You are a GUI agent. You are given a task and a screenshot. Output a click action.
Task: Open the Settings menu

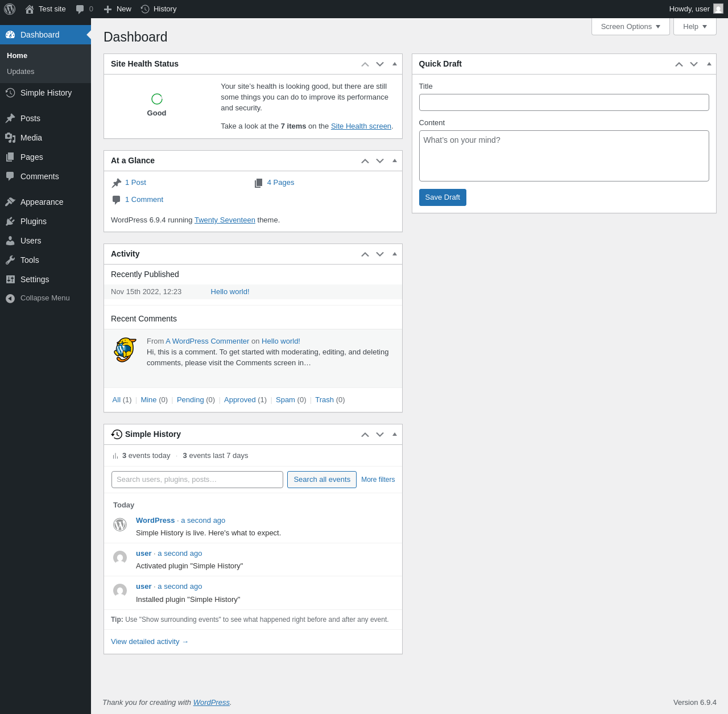tap(45, 279)
